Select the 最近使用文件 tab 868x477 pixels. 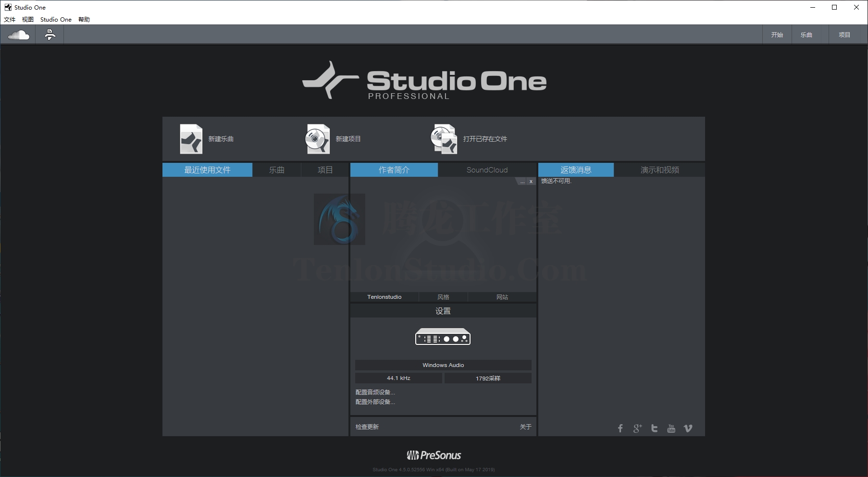point(207,170)
